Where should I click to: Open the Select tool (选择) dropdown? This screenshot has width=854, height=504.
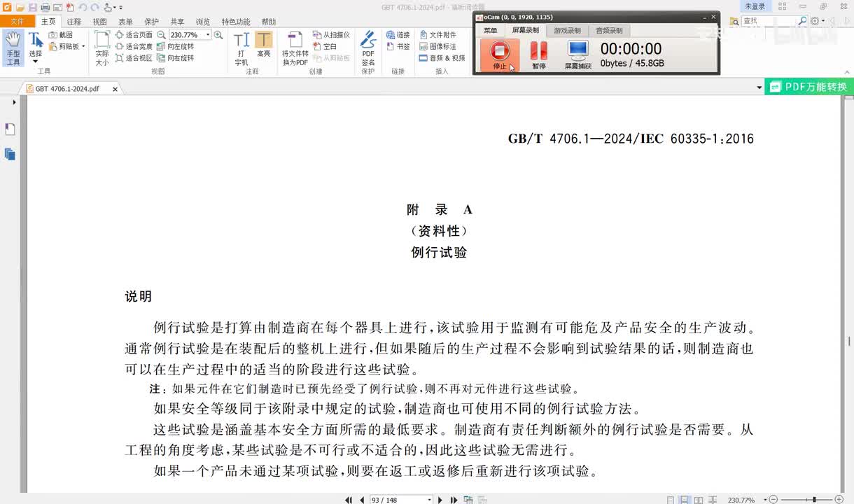click(35, 62)
